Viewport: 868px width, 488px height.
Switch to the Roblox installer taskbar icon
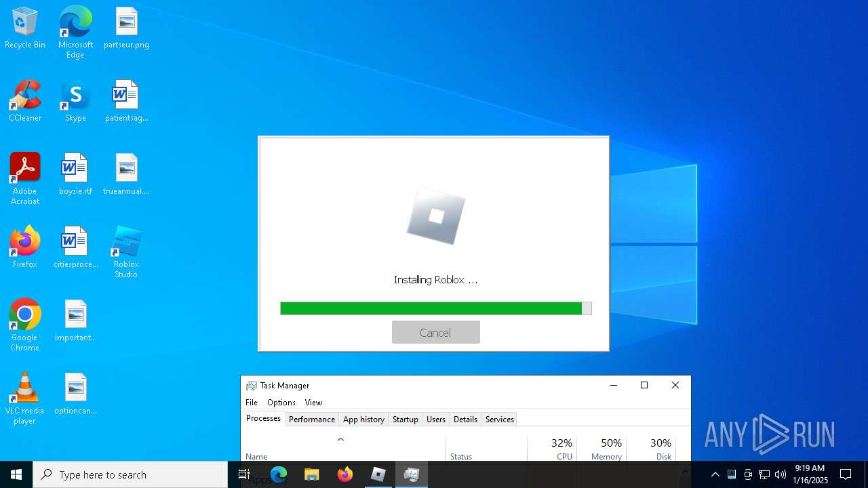(378, 474)
